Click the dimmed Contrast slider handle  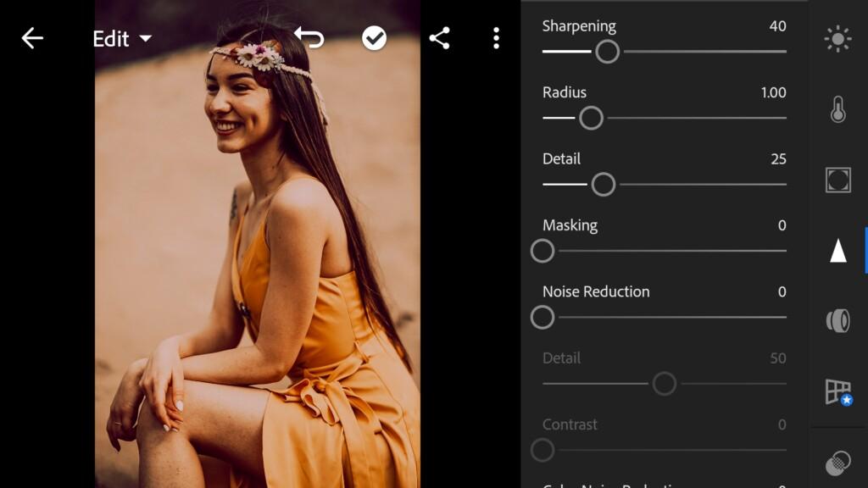[x=542, y=450]
